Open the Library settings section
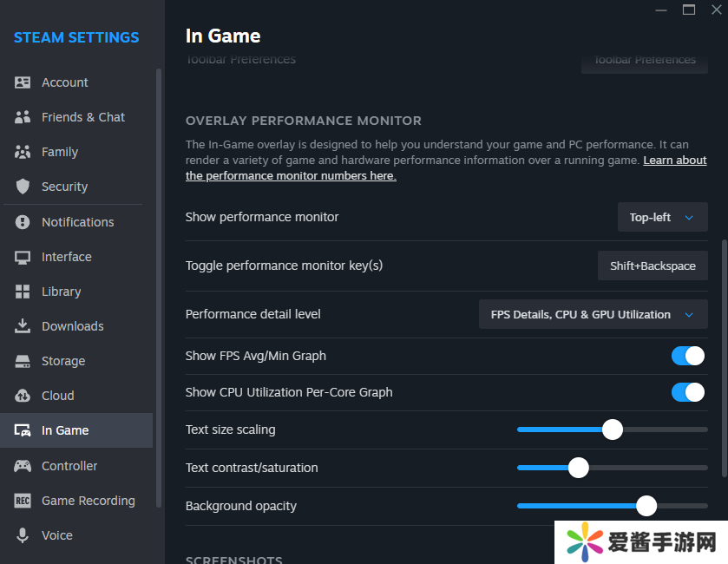 61,292
